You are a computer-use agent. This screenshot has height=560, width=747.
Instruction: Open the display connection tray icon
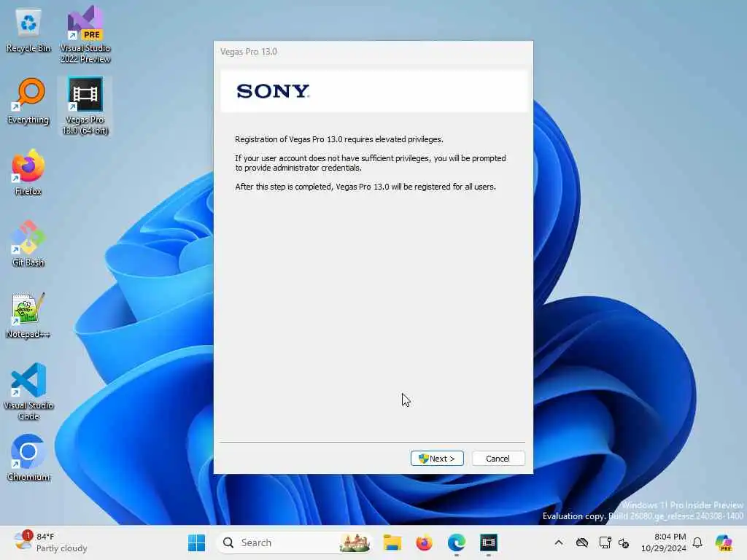pyautogui.click(x=605, y=542)
